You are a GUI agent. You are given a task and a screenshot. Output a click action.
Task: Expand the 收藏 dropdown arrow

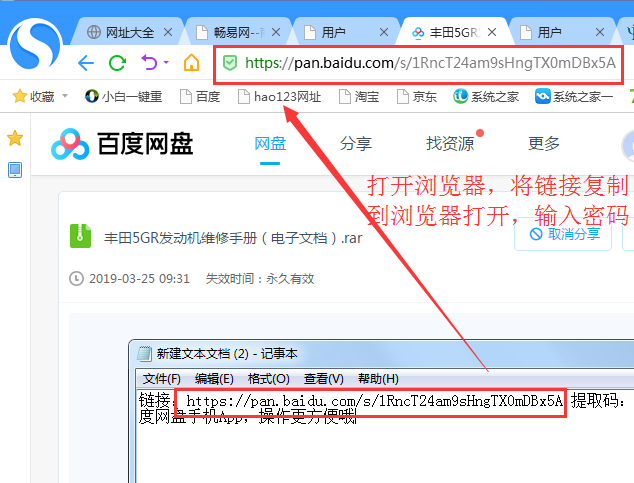[x=65, y=96]
